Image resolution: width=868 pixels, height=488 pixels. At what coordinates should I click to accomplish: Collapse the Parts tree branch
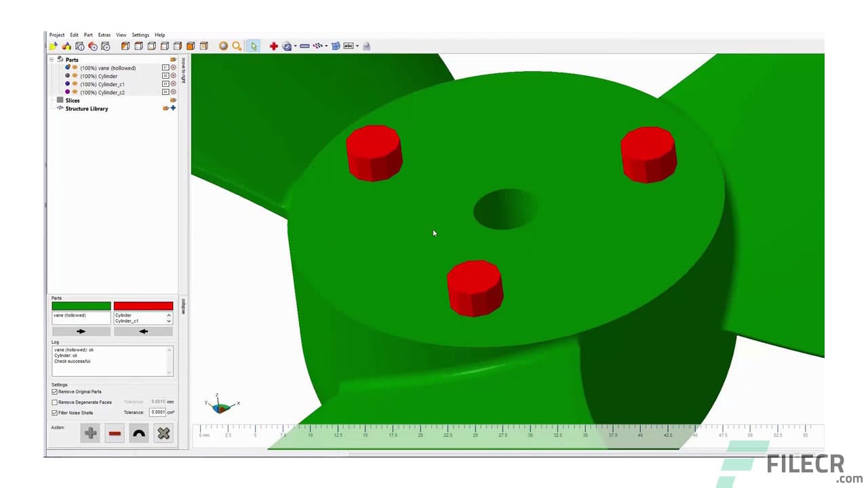(52, 60)
